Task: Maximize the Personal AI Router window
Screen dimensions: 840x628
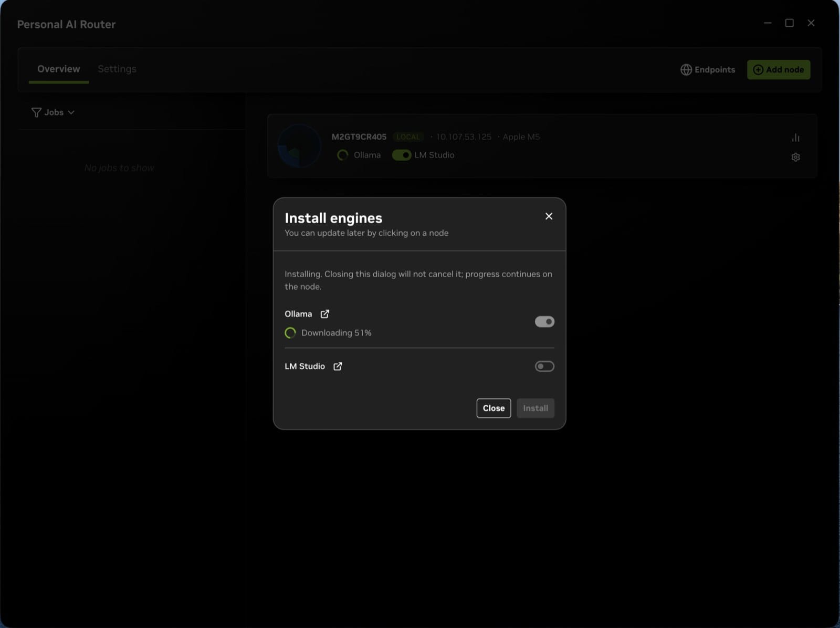Action: pos(789,23)
